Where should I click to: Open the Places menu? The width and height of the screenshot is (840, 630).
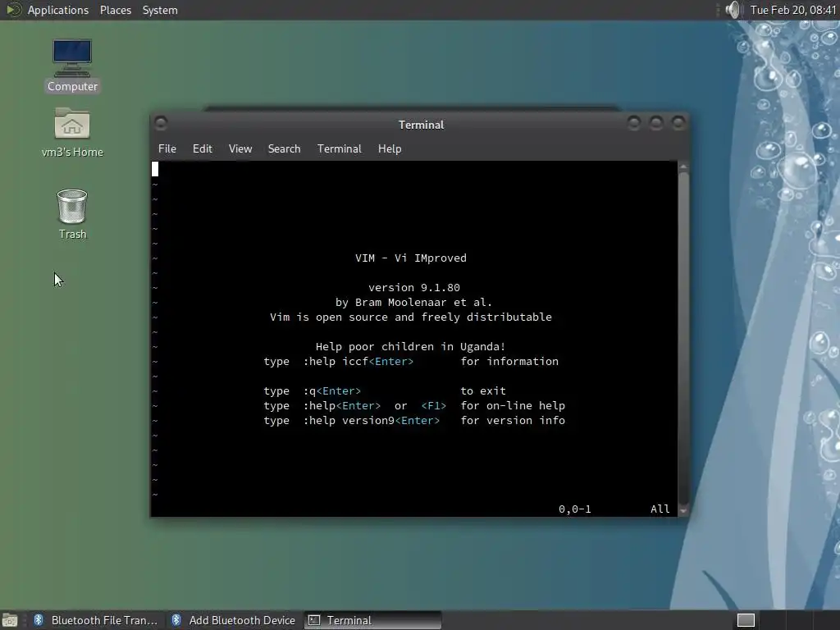[x=115, y=10]
